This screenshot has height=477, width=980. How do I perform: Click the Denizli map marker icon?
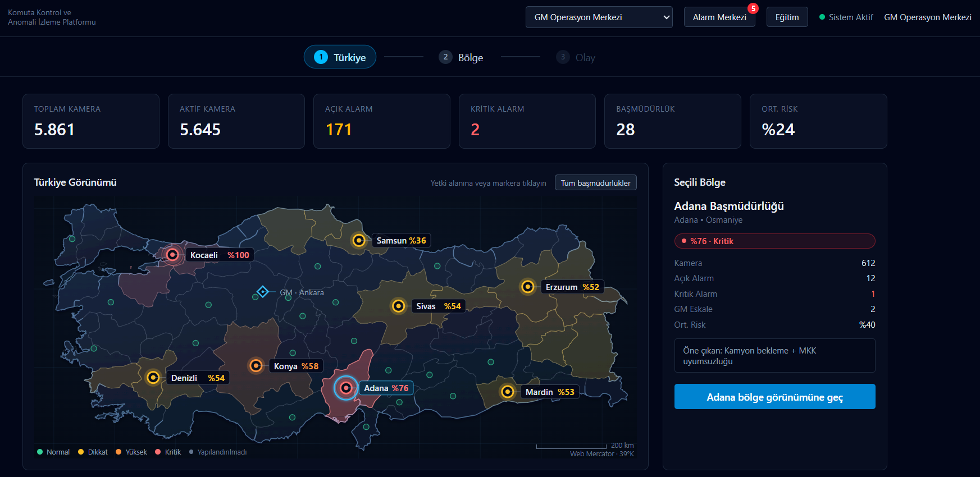pos(153,378)
